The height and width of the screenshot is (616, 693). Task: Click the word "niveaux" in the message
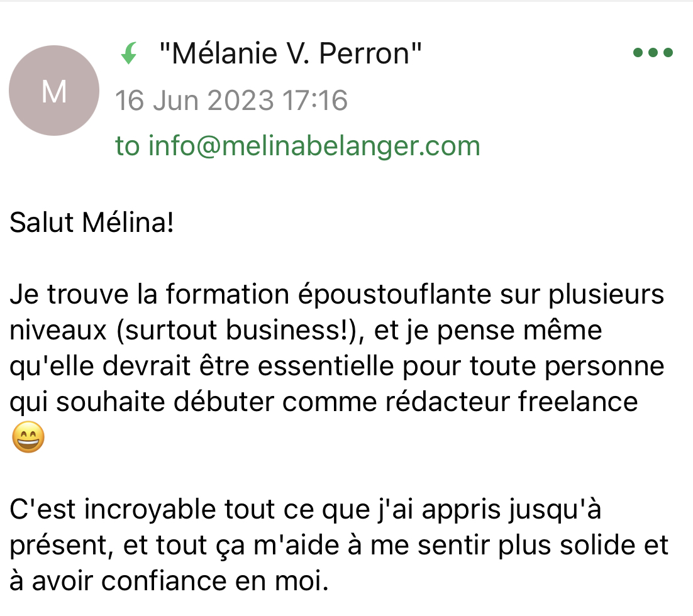coord(58,331)
